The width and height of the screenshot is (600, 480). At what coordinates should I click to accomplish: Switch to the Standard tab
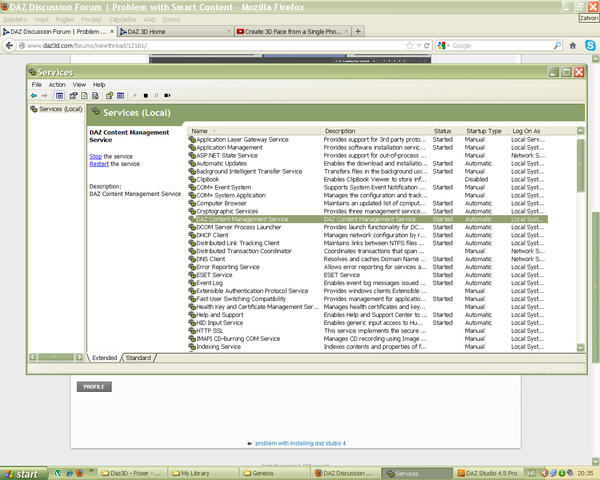pyautogui.click(x=139, y=358)
